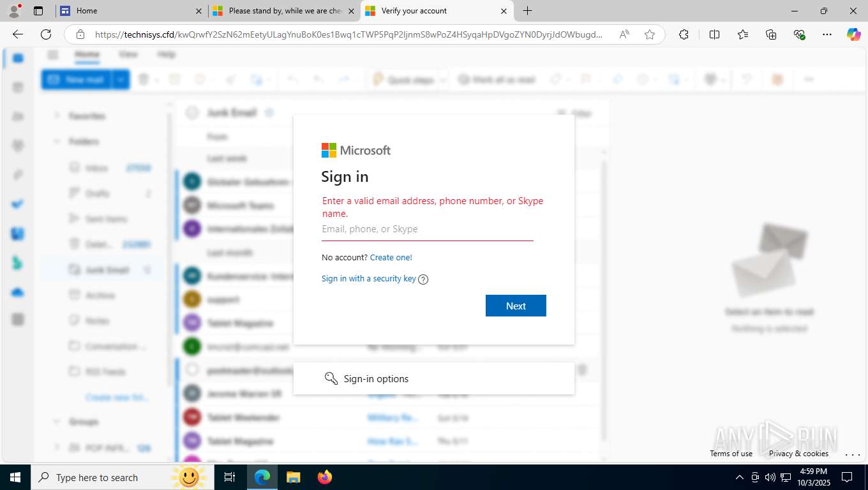The height and width of the screenshot is (490, 868).
Task: Click the Next button
Action: pyautogui.click(x=516, y=306)
